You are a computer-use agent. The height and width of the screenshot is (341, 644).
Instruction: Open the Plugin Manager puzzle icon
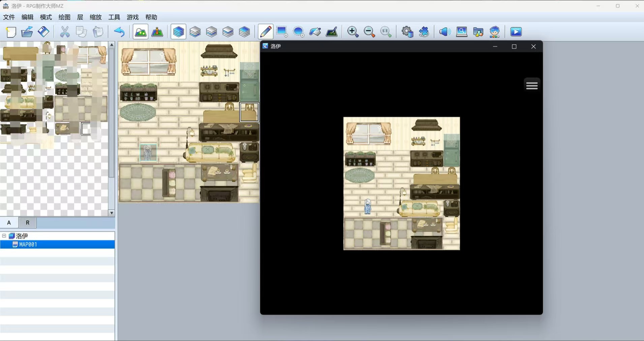[x=424, y=32]
